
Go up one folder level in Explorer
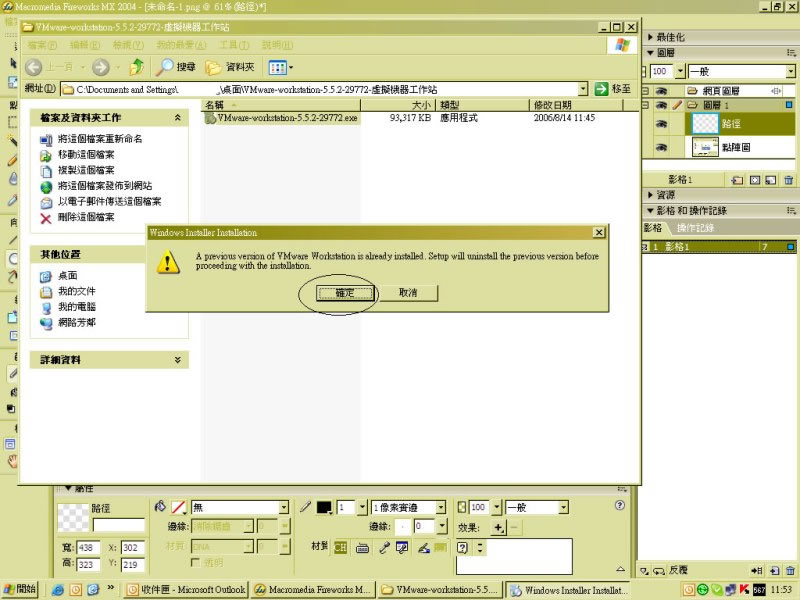tap(136, 67)
